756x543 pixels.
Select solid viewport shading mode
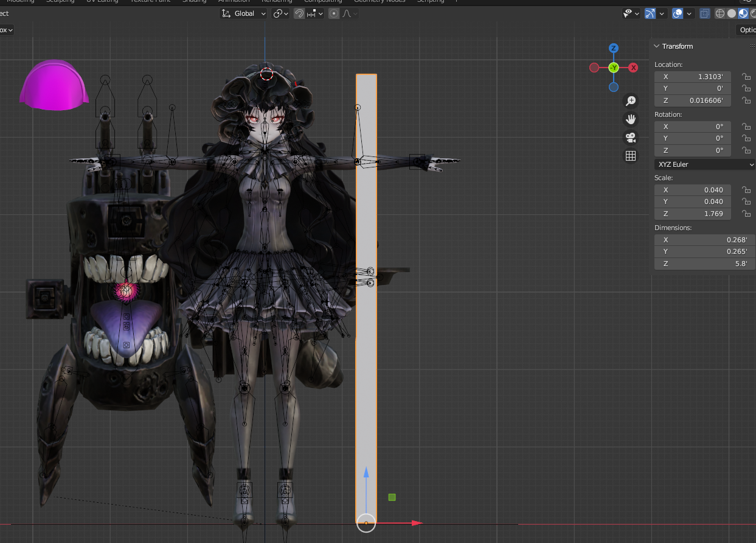[x=732, y=13]
